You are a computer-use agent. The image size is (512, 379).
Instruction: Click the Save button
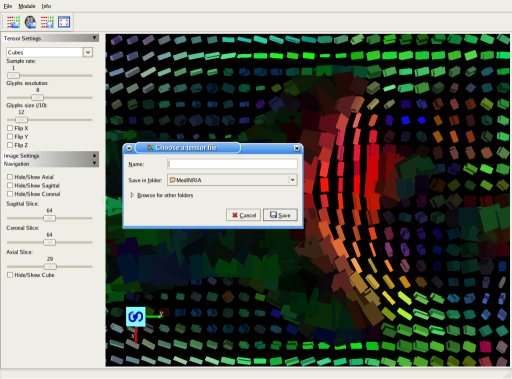click(x=280, y=215)
